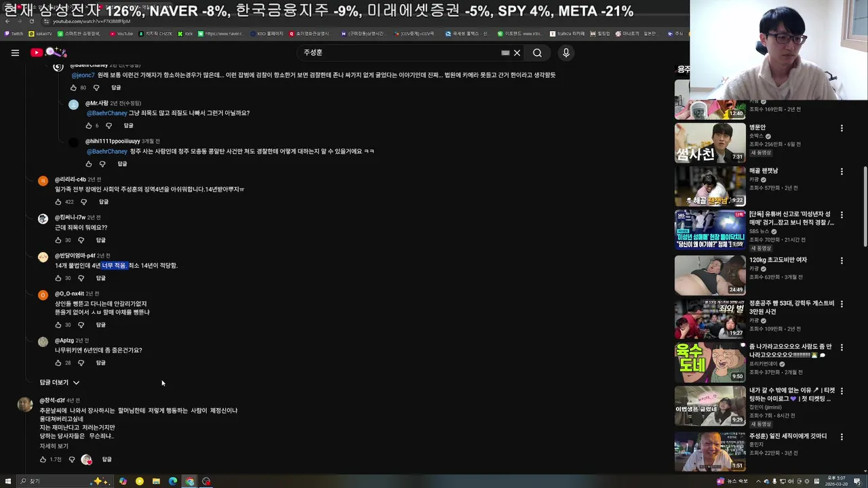Like the @반달이엄마-p4f comment
The height and width of the screenshot is (488, 868).
pyautogui.click(x=58, y=279)
